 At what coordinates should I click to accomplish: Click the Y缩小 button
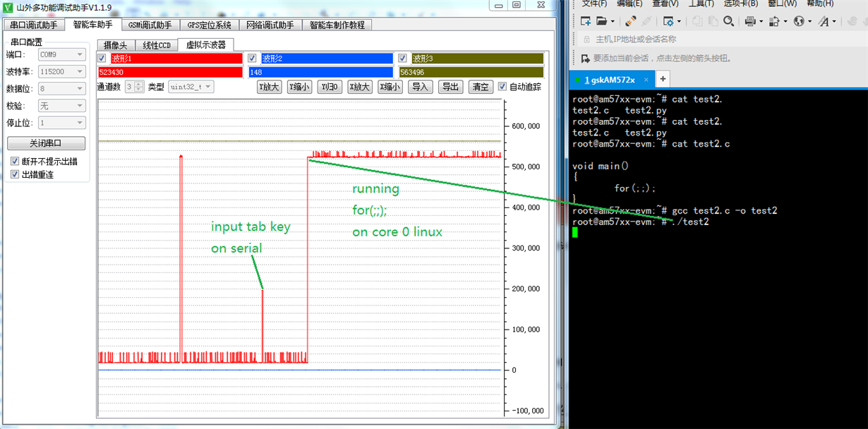300,87
